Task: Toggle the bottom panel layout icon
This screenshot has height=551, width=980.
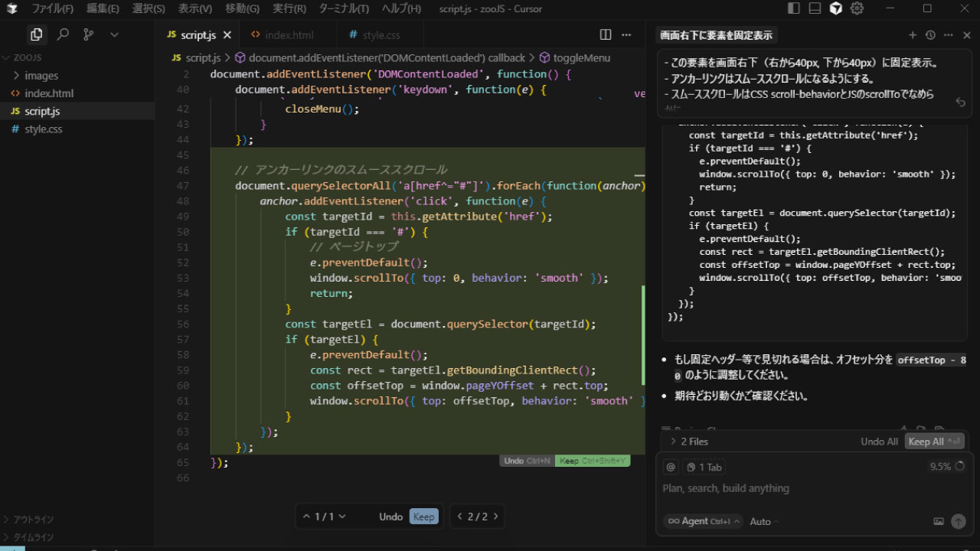Action: 815,8
